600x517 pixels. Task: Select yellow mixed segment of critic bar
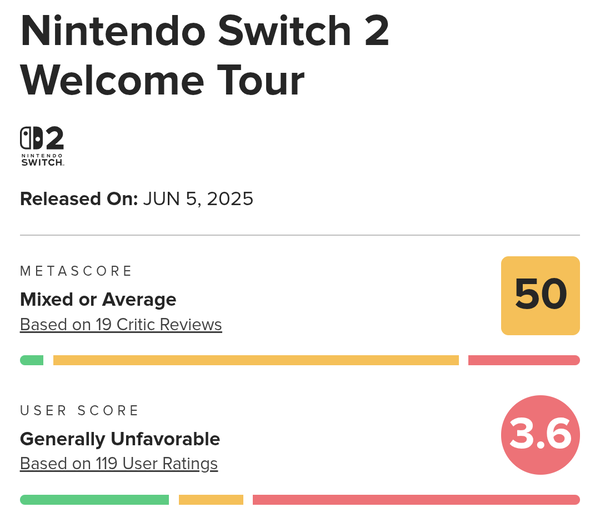(256, 360)
